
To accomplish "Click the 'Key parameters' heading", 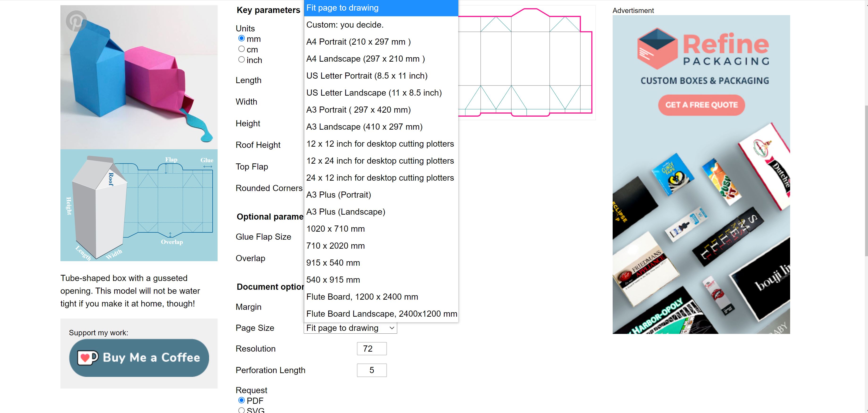I will pos(268,10).
